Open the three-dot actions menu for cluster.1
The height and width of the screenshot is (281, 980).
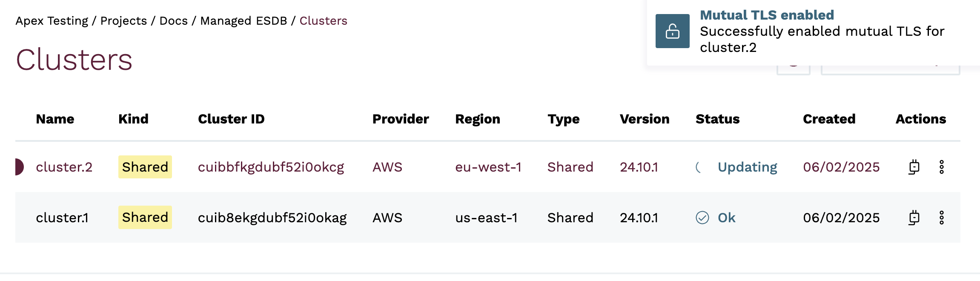pos(941,218)
